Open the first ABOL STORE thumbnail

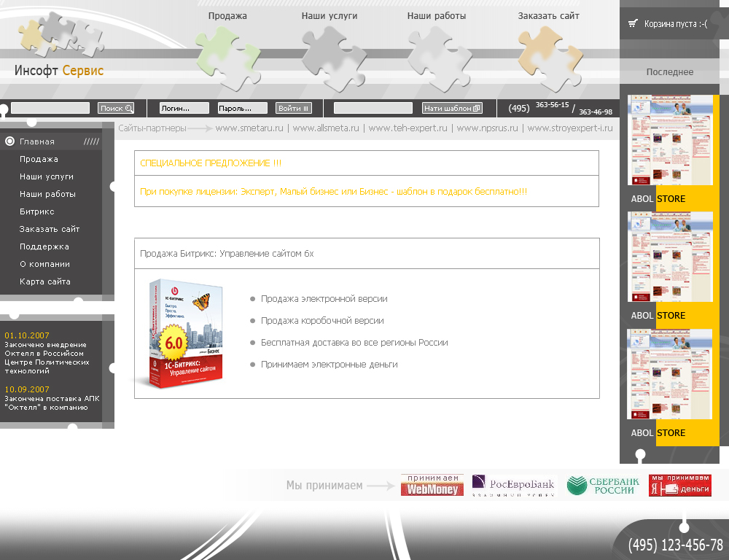pyautogui.click(x=670, y=140)
